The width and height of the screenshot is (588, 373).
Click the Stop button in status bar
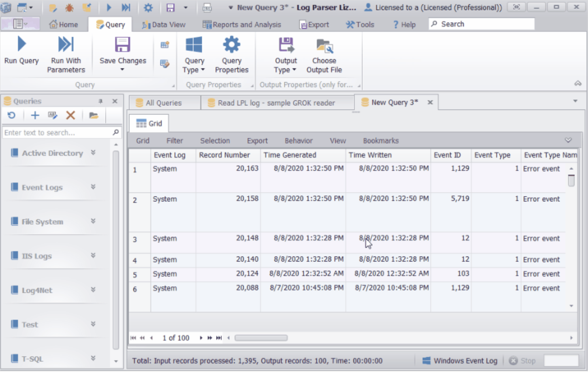coord(522,361)
